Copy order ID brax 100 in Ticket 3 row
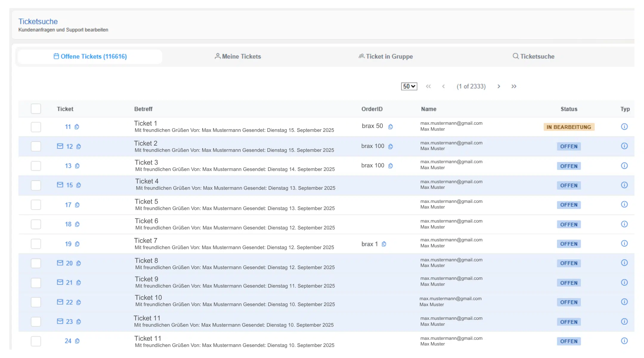The height and width of the screenshot is (358, 644). point(391,166)
